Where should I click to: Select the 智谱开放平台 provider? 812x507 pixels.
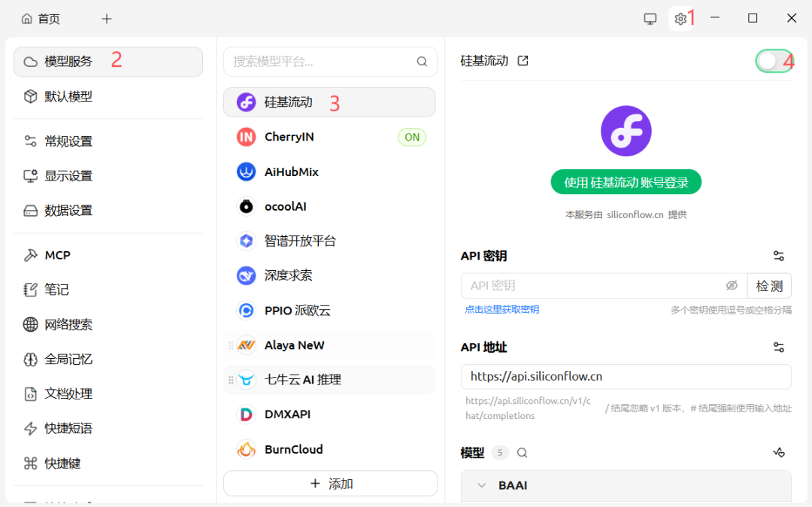point(329,241)
